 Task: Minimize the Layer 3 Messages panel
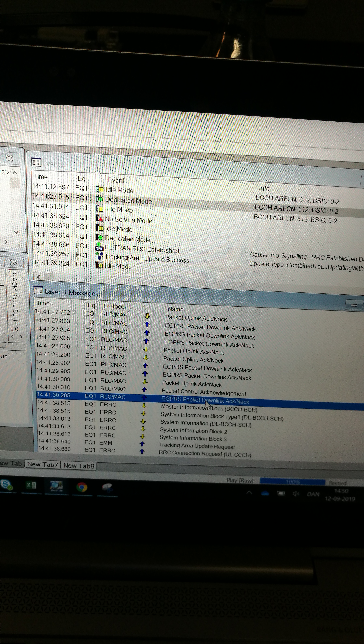(x=354, y=305)
